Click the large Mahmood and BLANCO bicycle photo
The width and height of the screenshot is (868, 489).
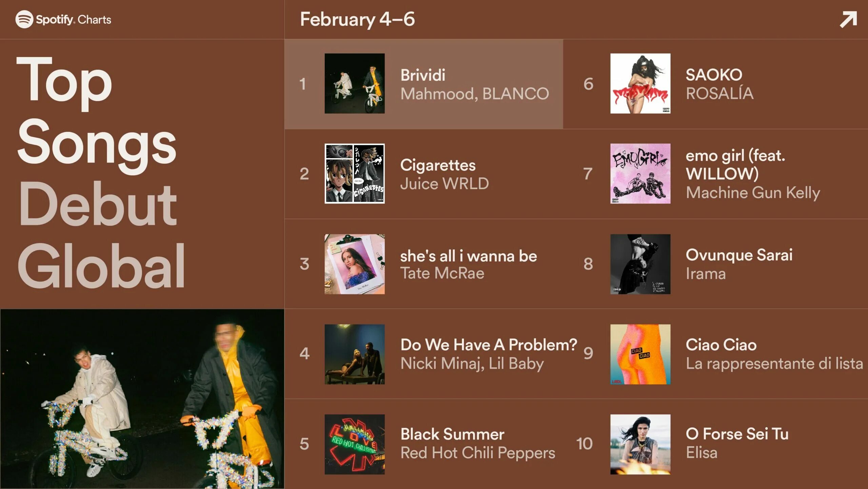click(142, 399)
